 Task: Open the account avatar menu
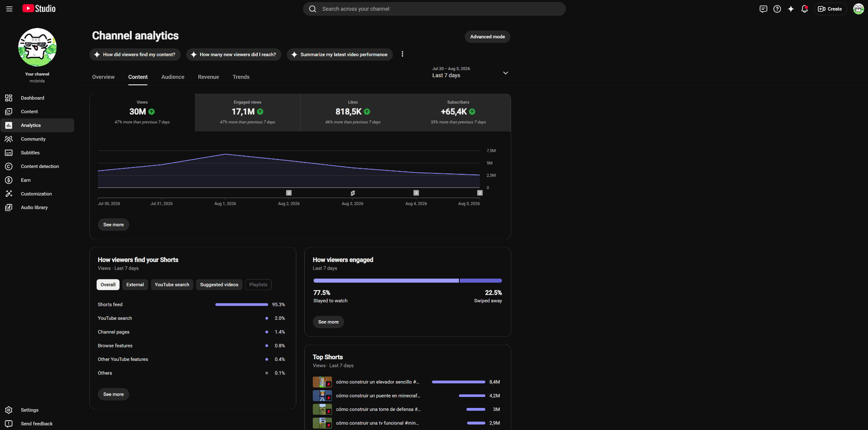858,9
